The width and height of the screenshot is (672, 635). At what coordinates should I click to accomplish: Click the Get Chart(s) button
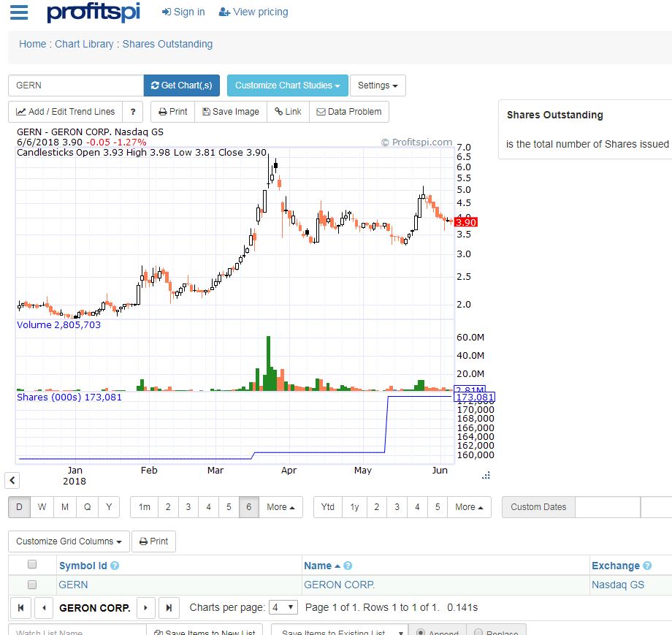(182, 85)
